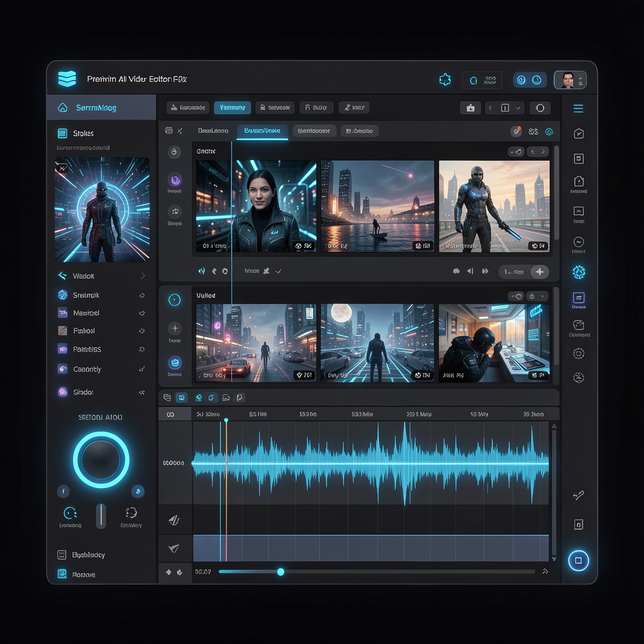Toggle the gear beside Frohoal

[x=142, y=331]
